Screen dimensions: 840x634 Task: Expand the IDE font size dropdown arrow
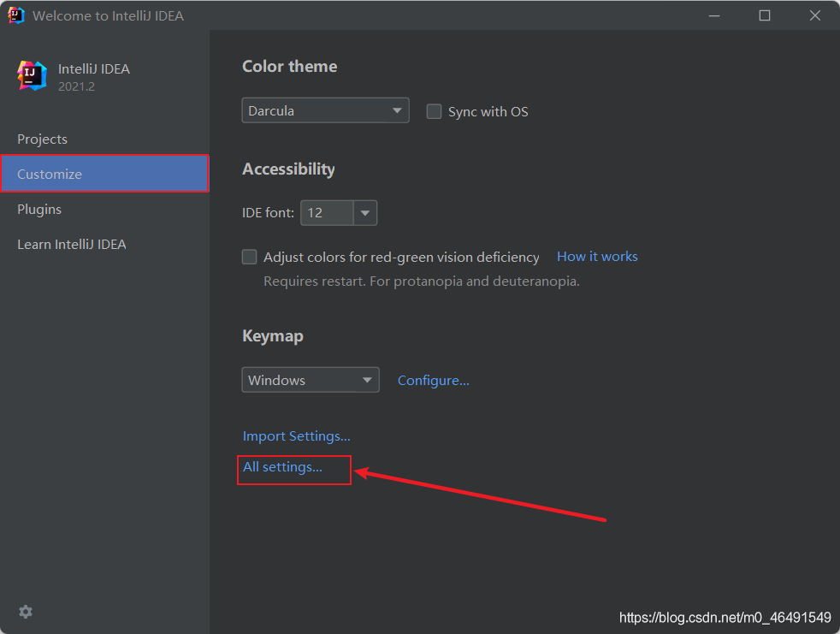pyautogui.click(x=365, y=213)
